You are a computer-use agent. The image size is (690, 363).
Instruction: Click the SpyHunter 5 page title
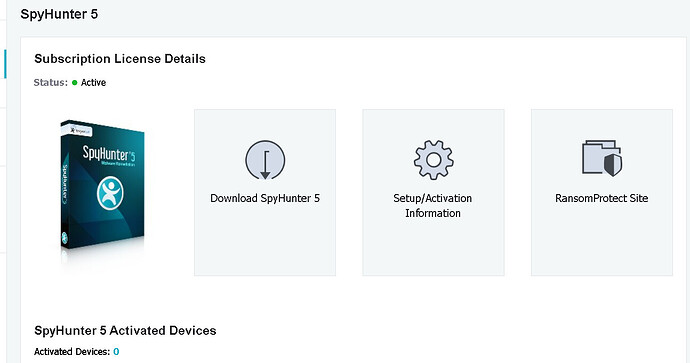coord(59,14)
